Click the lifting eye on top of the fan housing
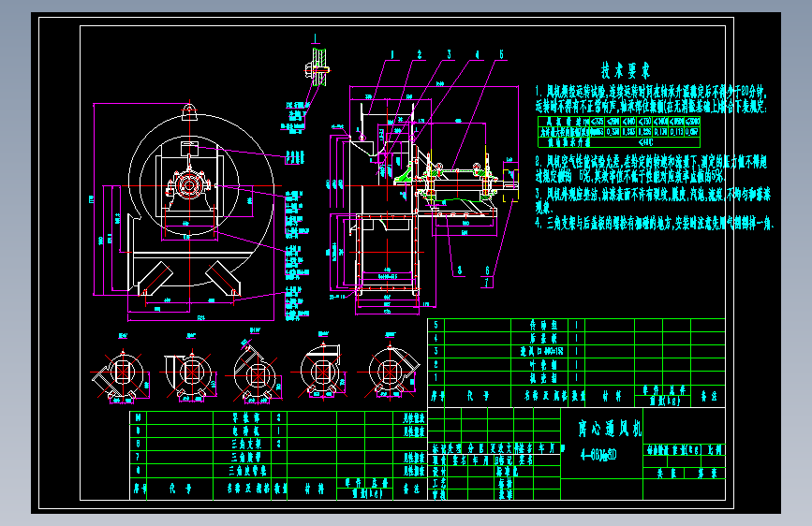This screenshot has height=526, width=812. tap(189, 111)
